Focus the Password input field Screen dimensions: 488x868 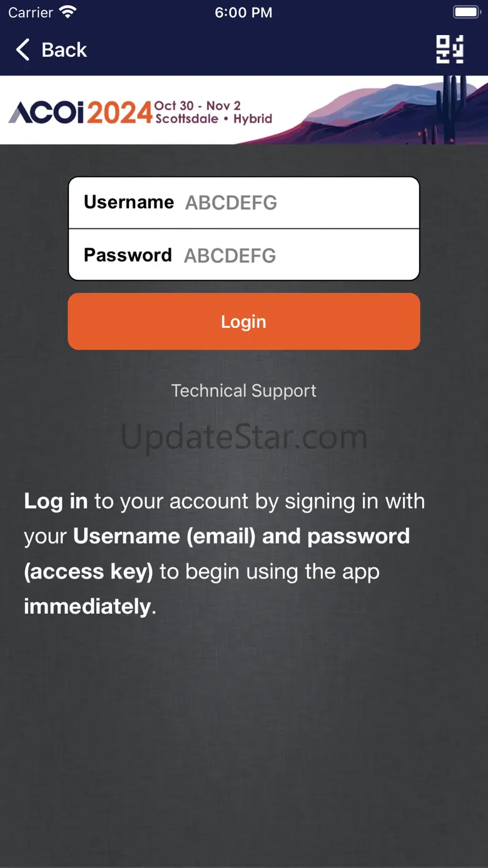coord(244,255)
